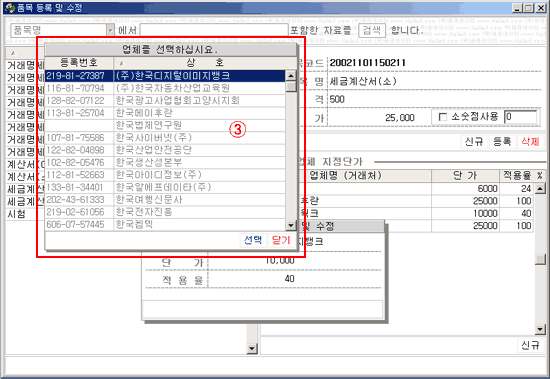Click registration number 606-07-57445
This screenshot has width=550, height=379.
point(75,224)
